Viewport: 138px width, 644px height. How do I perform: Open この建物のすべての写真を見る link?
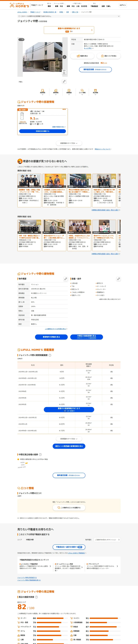click(56, 329)
